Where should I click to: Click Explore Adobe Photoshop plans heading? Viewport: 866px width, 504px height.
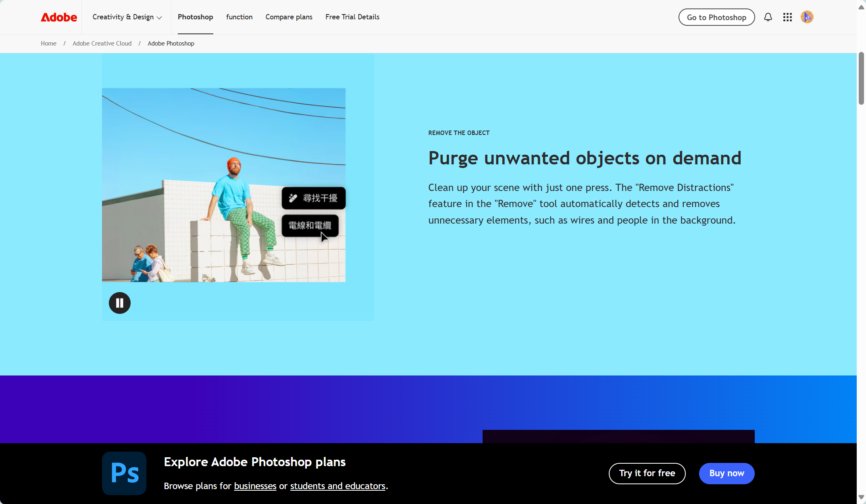(255, 462)
